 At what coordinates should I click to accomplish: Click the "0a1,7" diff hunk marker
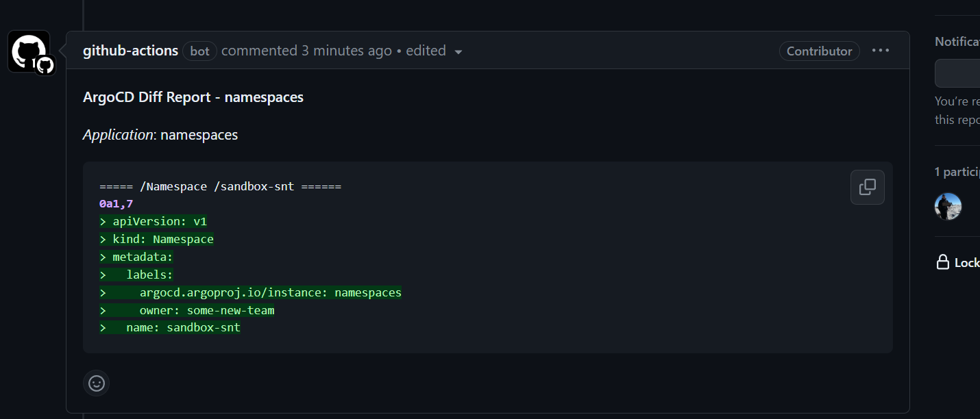(116, 203)
